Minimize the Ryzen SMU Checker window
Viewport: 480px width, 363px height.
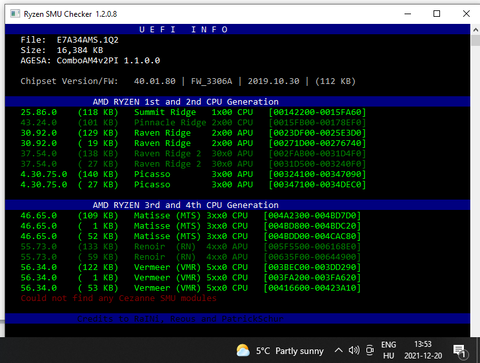click(408, 14)
